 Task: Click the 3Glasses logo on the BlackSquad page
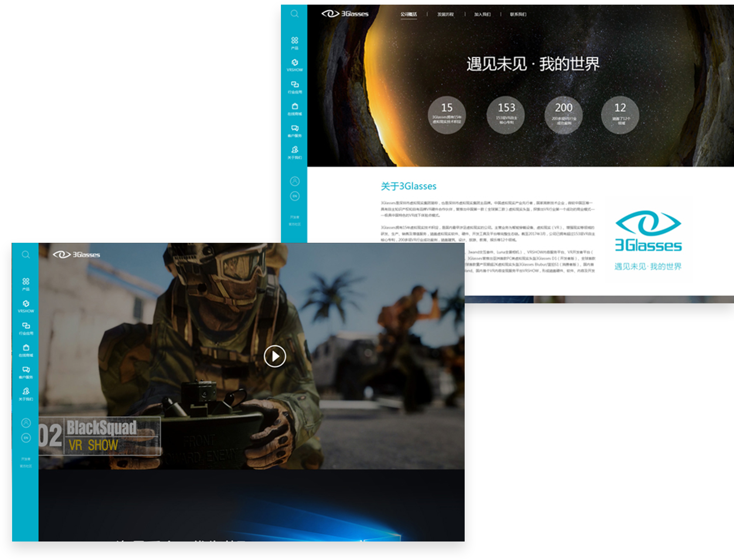tap(76, 255)
